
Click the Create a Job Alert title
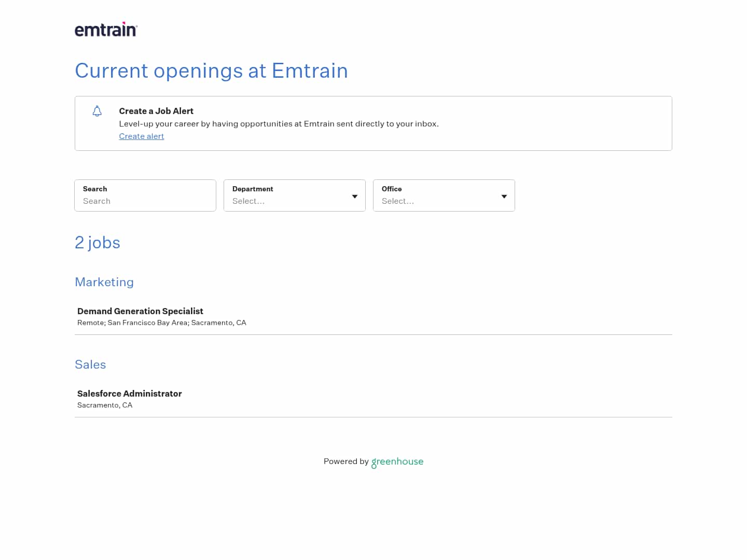[x=156, y=111]
